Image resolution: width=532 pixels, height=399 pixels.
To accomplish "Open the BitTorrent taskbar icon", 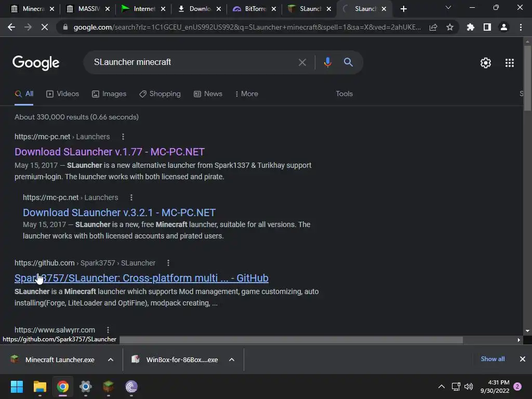I will [x=131, y=387].
